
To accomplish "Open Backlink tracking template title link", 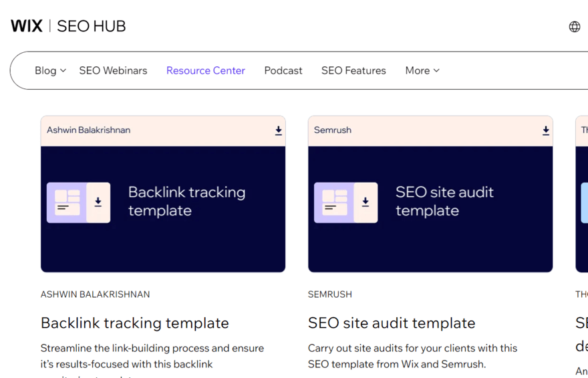I will [x=134, y=323].
